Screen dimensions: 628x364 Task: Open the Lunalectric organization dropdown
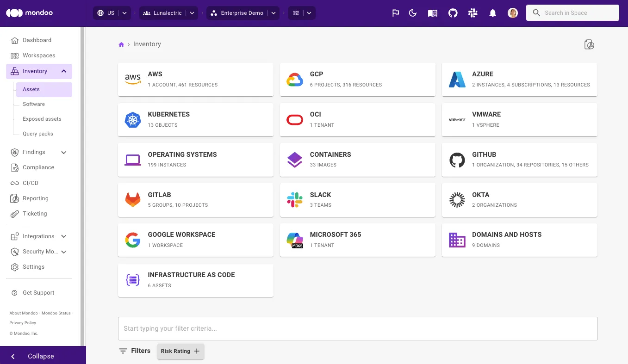point(192,13)
